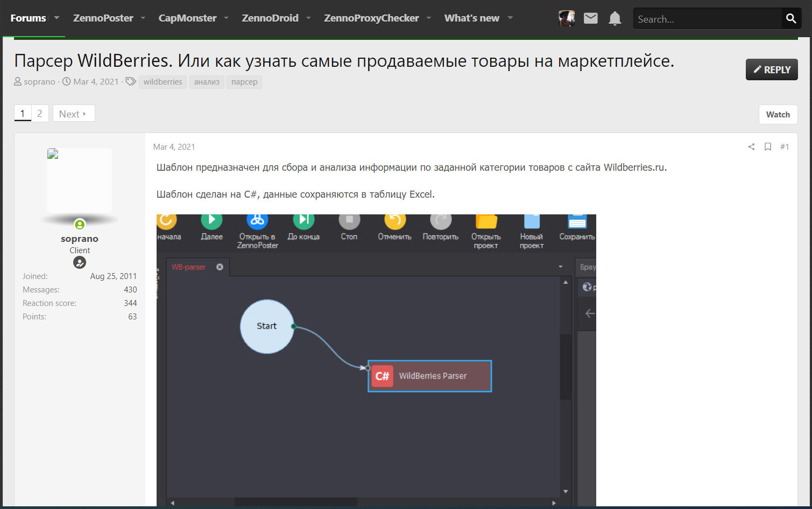Click the magnifier search button
This screenshot has width=812, height=509.
[x=791, y=19]
